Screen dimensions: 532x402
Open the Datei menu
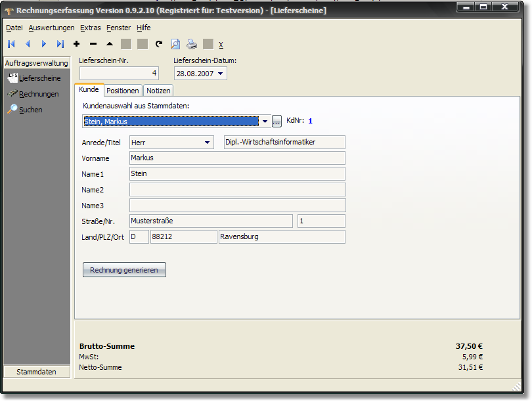pyautogui.click(x=14, y=28)
